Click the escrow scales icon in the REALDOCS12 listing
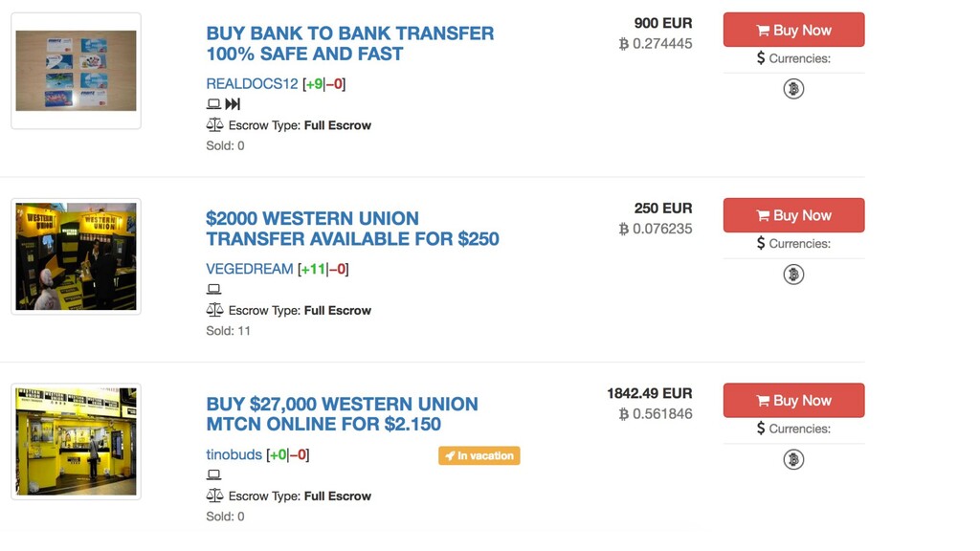Screen dimensions: 980x551 click(x=214, y=125)
